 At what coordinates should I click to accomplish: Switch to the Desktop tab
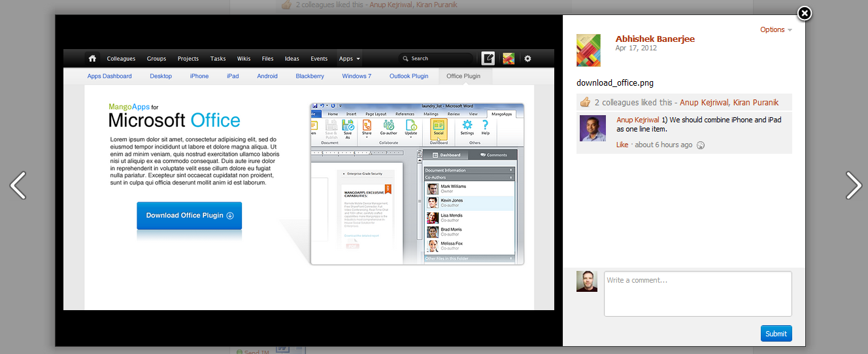(161, 76)
